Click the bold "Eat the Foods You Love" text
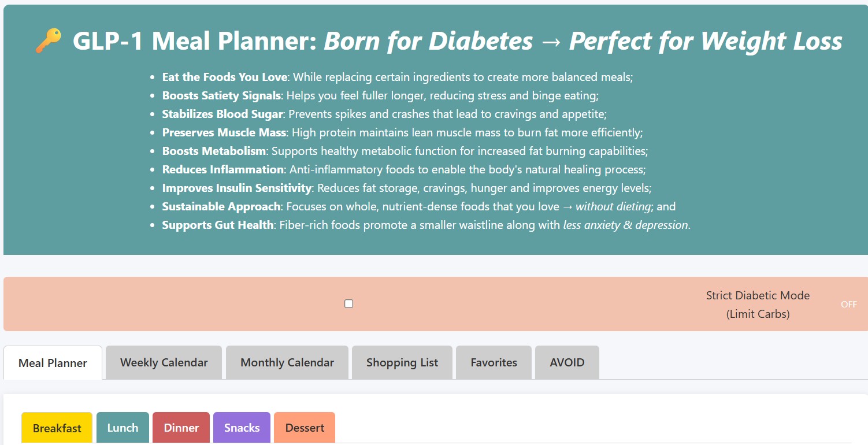The height and width of the screenshot is (445, 868). (224, 77)
